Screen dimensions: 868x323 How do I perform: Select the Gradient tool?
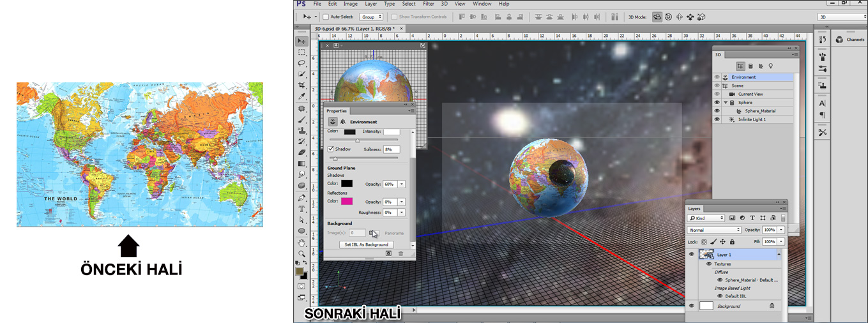(x=302, y=163)
